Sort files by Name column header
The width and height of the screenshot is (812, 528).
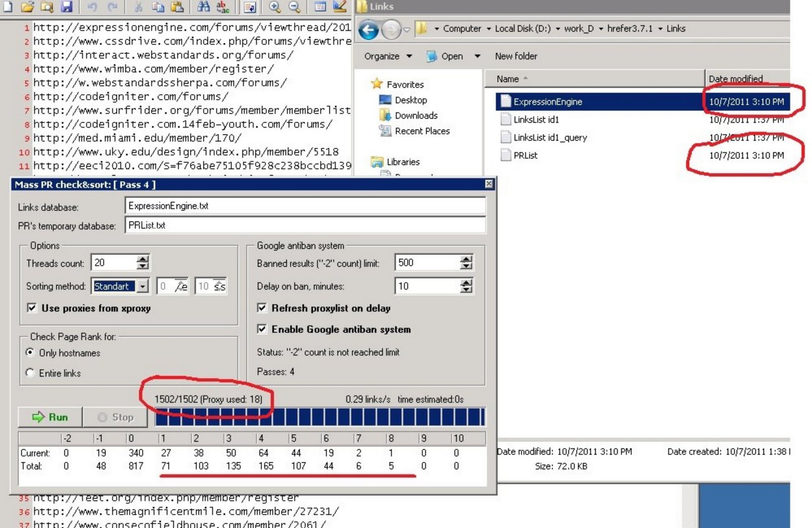click(594, 79)
